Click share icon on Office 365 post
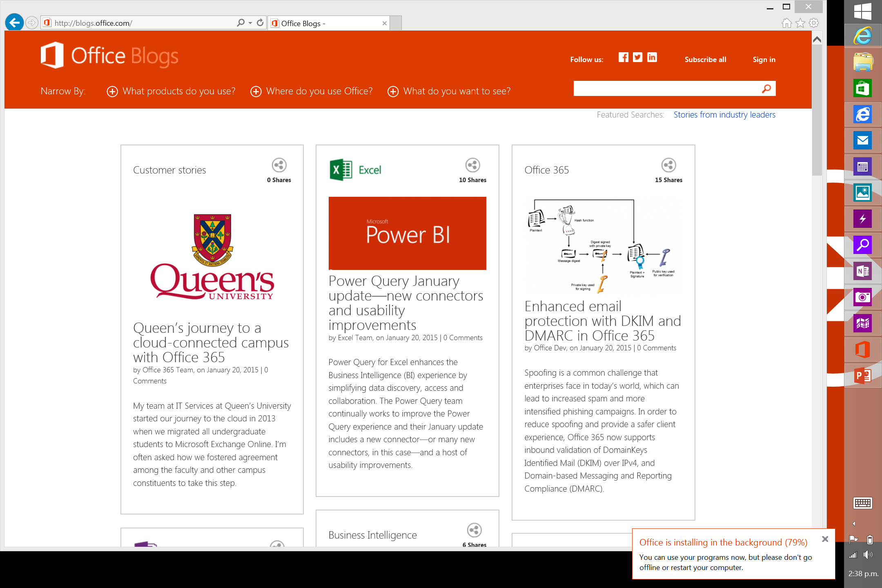Viewport: 882px width, 588px height. [x=668, y=165]
